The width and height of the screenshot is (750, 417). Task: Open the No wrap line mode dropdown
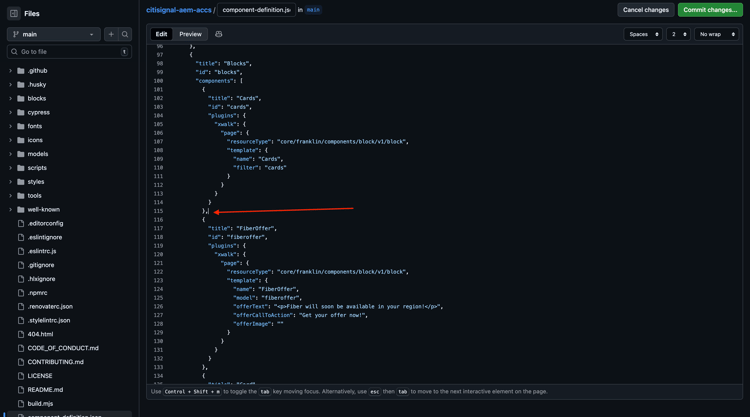point(717,34)
